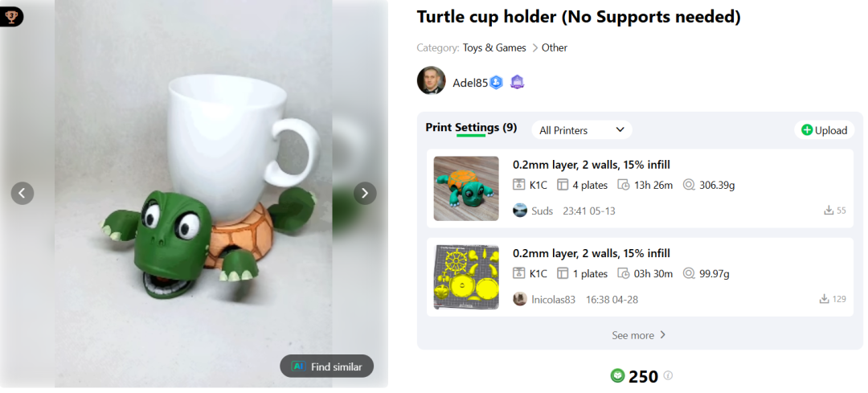Open the All Printers dropdown
The width and height of the screenshot is (868, 393).
[x=582, y=130]
